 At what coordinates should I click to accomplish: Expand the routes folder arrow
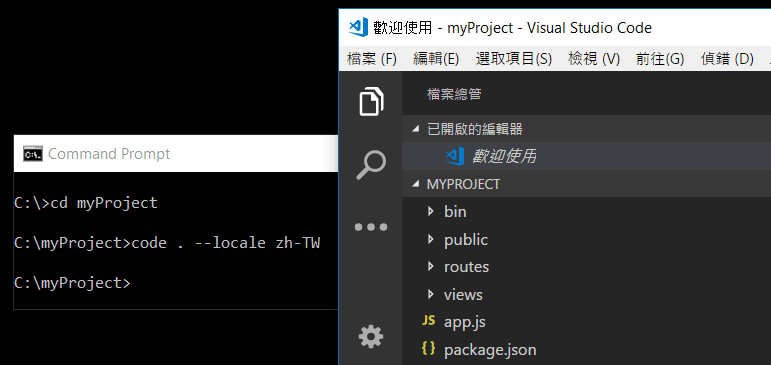(431, 267)
